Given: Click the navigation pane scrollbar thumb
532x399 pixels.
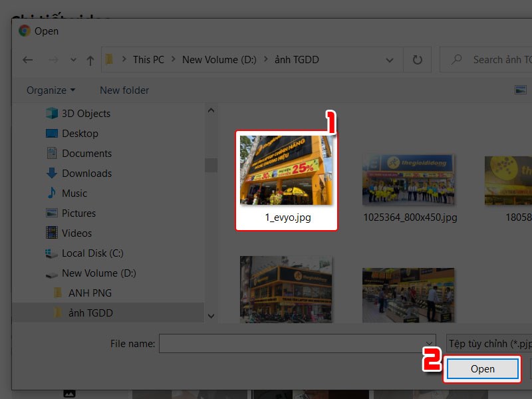Looking at the screenshot, I should coord(211,165).
